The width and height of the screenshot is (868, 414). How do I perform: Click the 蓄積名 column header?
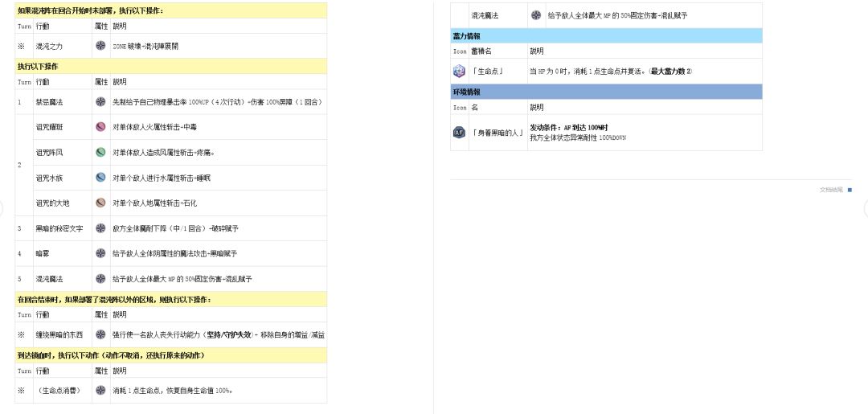(481, 51)
